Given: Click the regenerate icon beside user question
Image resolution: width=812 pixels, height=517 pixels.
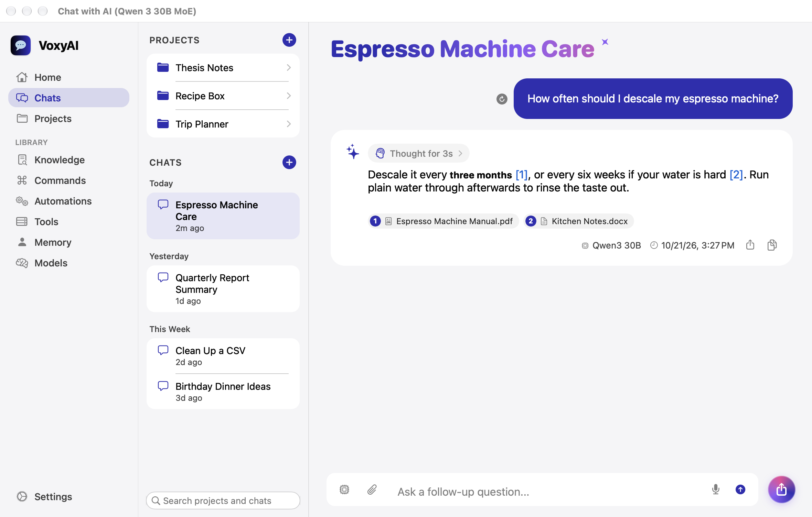Looking at the screenshot, I should click(x=502, y=99).
